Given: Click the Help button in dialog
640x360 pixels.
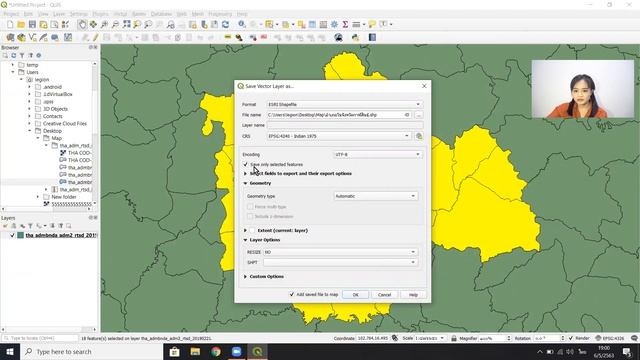Looking at the screenshot, I should pos(413,295).
